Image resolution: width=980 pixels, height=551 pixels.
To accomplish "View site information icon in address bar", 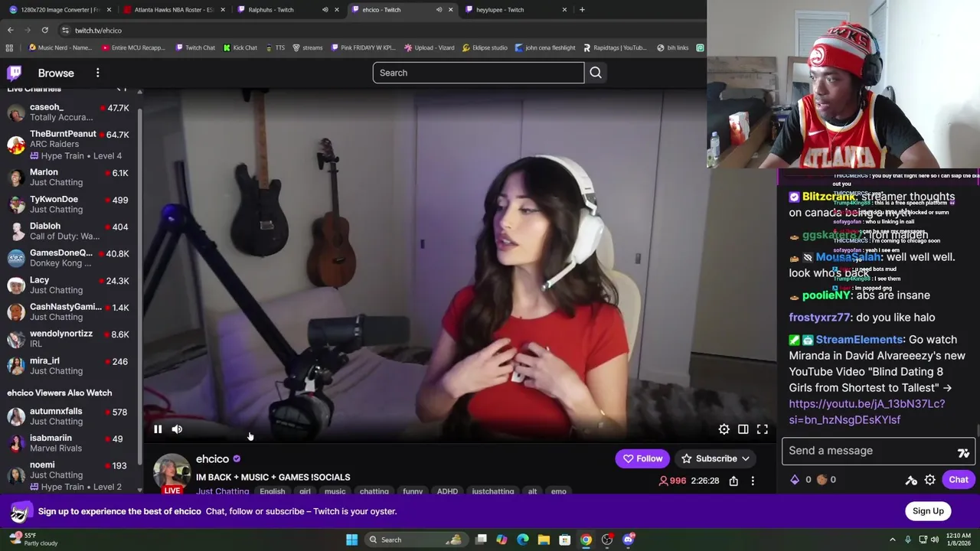I will pyautogui.click(x=65, y=30).
